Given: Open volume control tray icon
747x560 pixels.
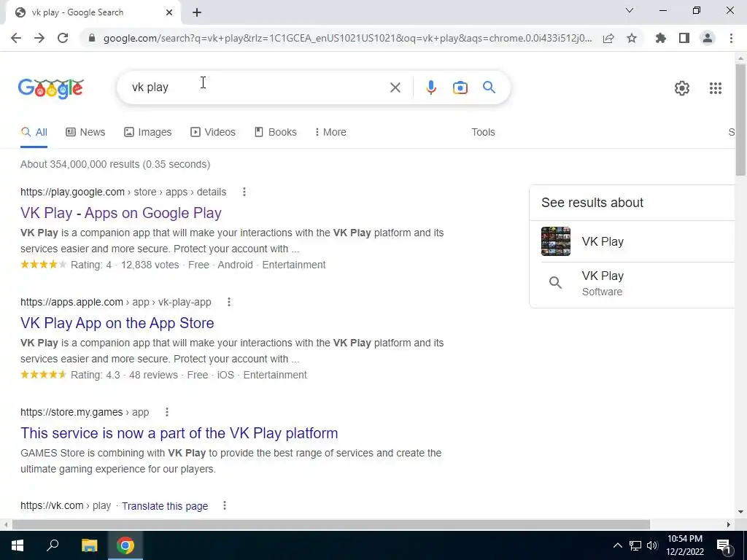Looking at the screenshot, I should click(652, 545).
